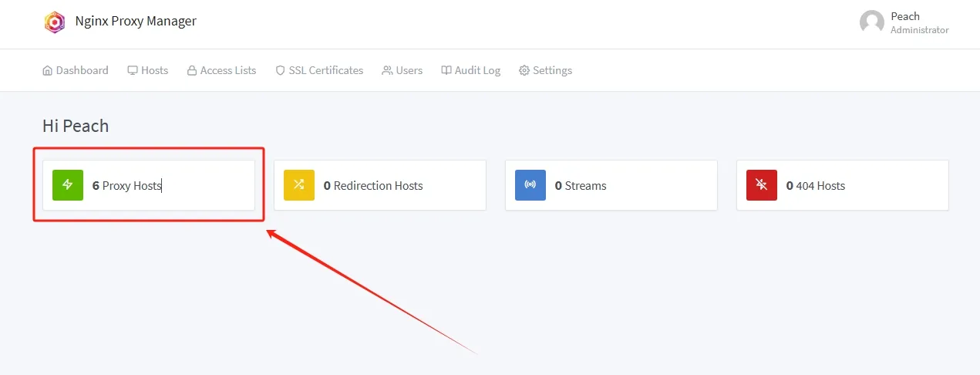Image resolution: width=980 pixels, height=375 pixels.
Task: Open the Peach Administrator account menu
Action: click(904, 22)
